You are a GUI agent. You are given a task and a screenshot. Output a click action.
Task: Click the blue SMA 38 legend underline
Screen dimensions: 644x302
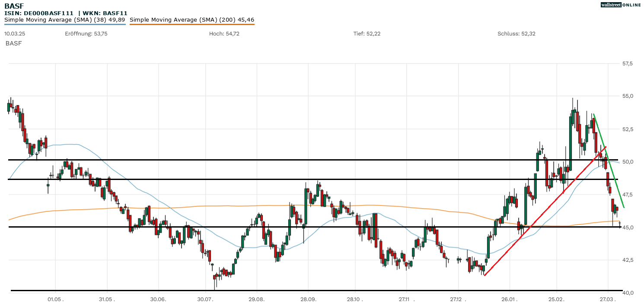[64, 24]
